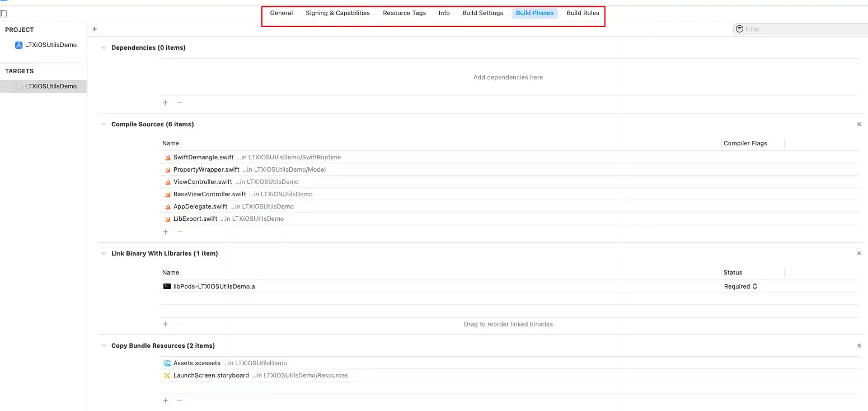Click the Assets.xcassets catalog icon

(x=167, y=363)
